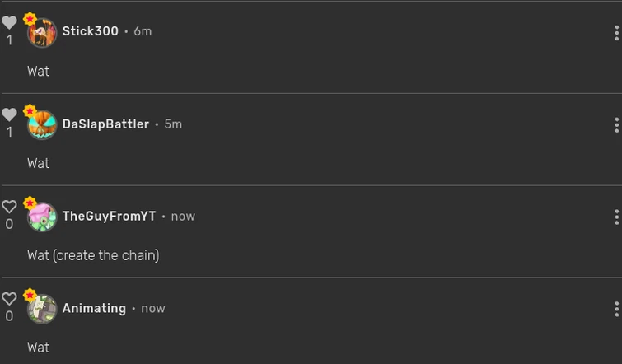The height and width of the screenshot is (364, 622).
Task: Click the 6m timestamp on Stick300's comment
Action: click(143, 31)
